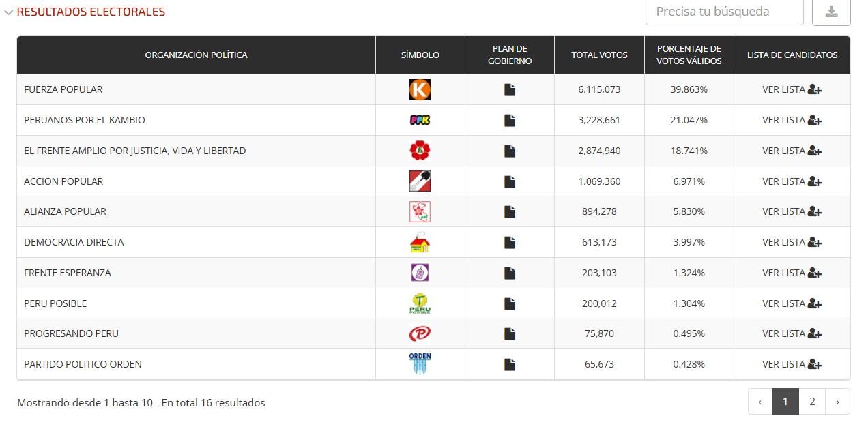This screenshot has height=431, width=868.
Task: Click the Precisa tu búsqueda search field
Action: (x=724, y=12)
